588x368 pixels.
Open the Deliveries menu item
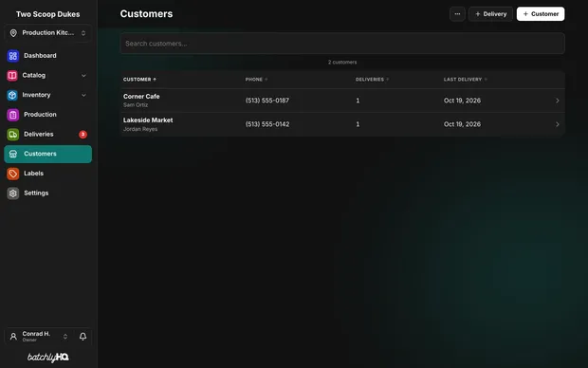pyautogui.click(x=47, y=135)
